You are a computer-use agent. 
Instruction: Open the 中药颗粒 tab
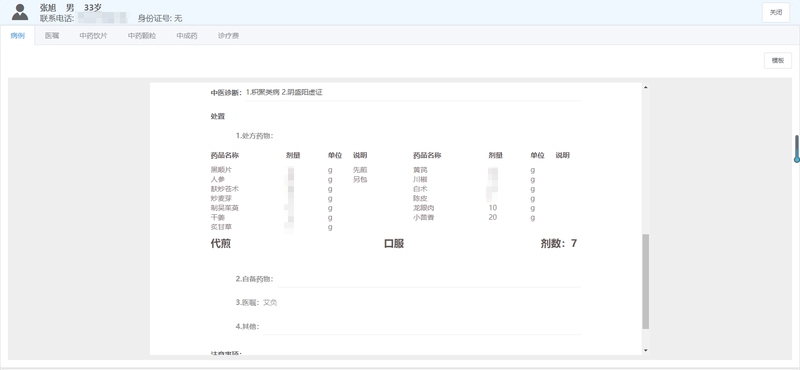coord(142,36)
